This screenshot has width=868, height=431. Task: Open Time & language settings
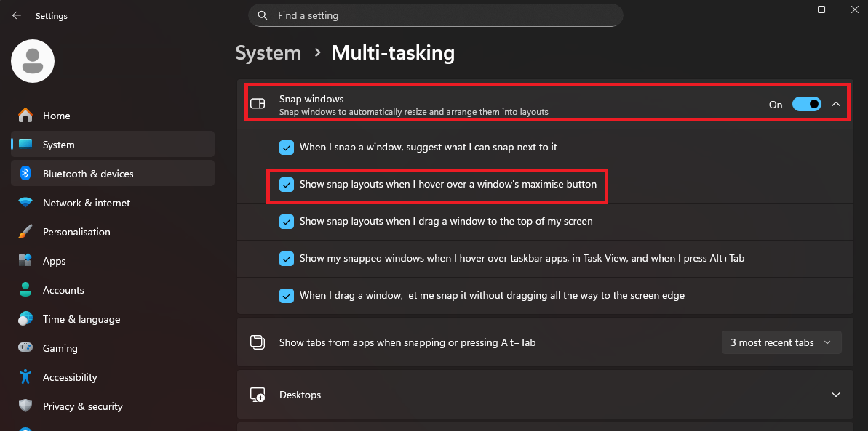tap(113, 318)
